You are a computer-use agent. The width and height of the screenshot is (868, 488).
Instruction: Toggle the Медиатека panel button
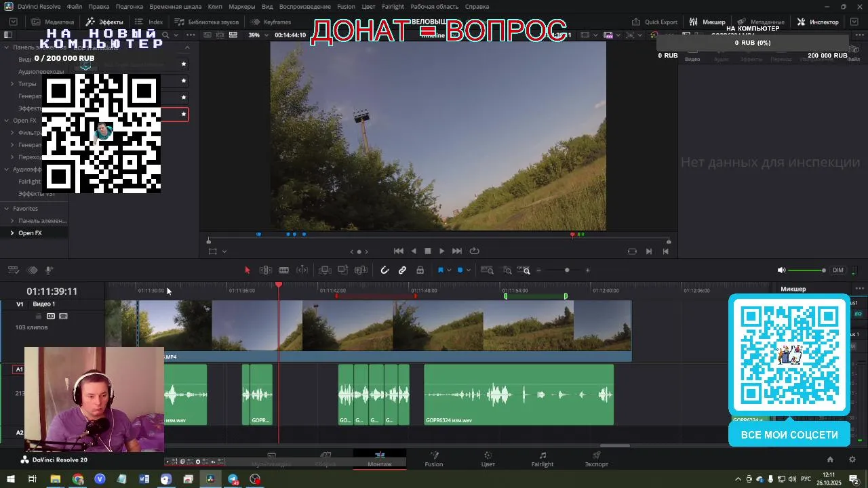[52, 22]
